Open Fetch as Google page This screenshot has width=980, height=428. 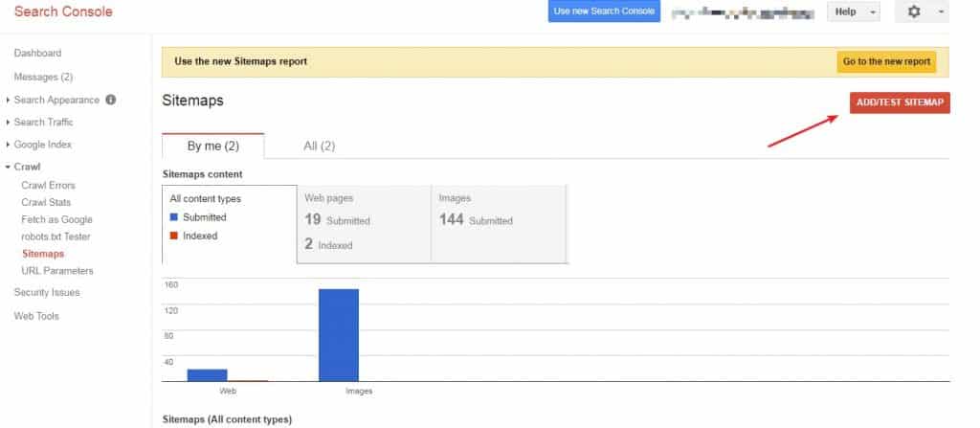coord(56,219)
